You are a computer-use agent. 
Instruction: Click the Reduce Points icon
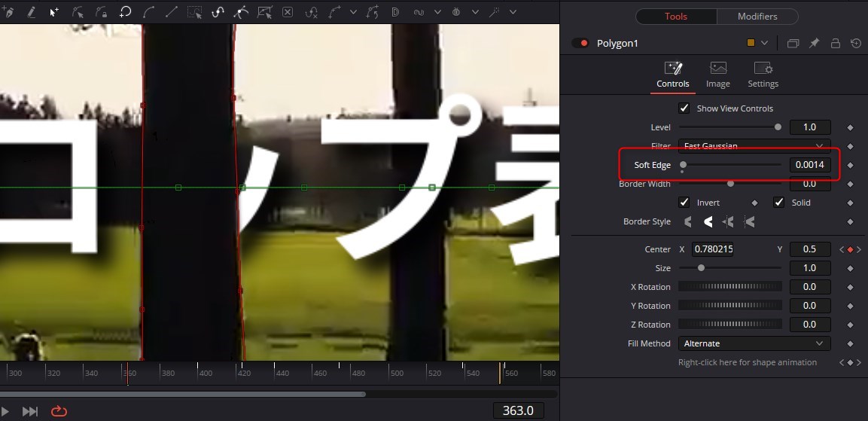pyautogui.click(x=312, y=11)
